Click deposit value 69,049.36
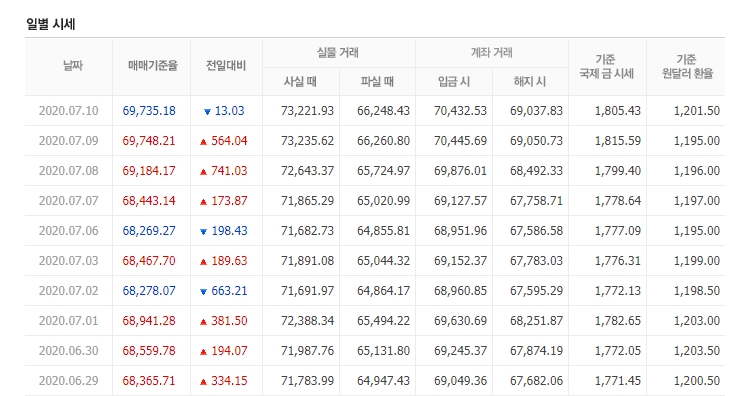This screenshot has width=740, height=396. pos(460,381)
